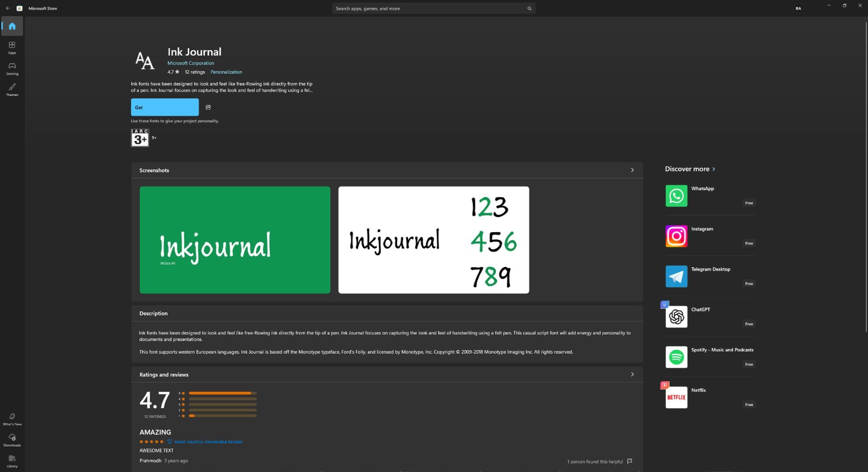Viewport: 868px width, 472px height.
Task: Click the Netflix title text
Action: [x=698, y=390]
